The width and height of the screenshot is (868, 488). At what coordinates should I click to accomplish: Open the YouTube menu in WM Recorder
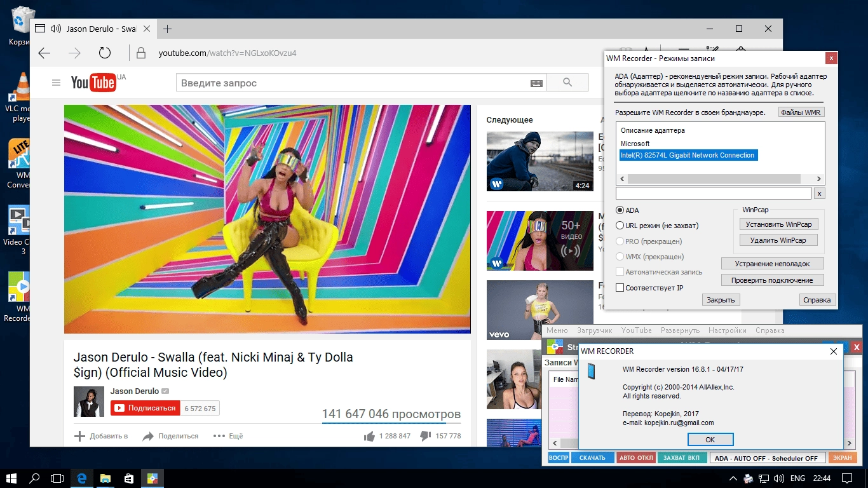pyautogui.click(x=637, y=330)
